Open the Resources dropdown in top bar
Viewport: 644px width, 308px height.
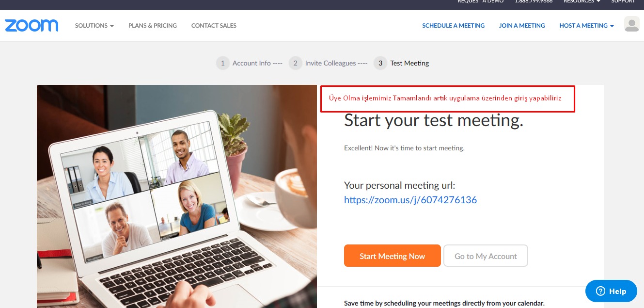pos(582,2)
